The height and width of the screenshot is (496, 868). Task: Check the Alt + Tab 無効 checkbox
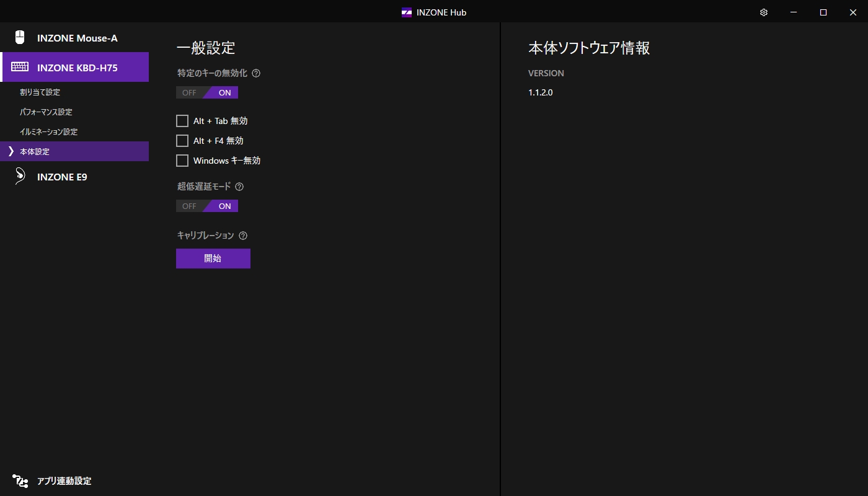click(x=182, y=121)
